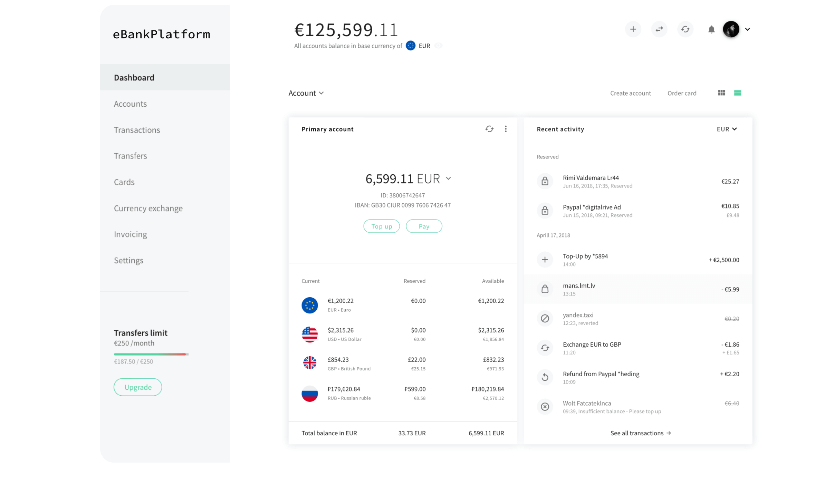Image resolution: width=815 pixels, height=504 pixels.
Task: Switch to grid view layout
Action: (x=721, y=93)
